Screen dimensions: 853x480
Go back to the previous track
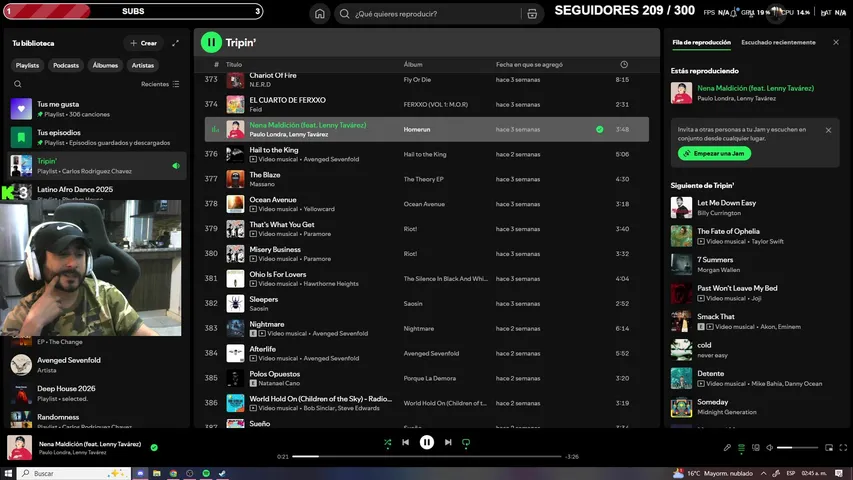pos(405,442)
